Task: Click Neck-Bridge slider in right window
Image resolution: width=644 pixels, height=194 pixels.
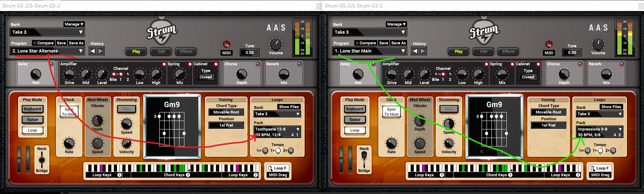Action: [364, 160]
